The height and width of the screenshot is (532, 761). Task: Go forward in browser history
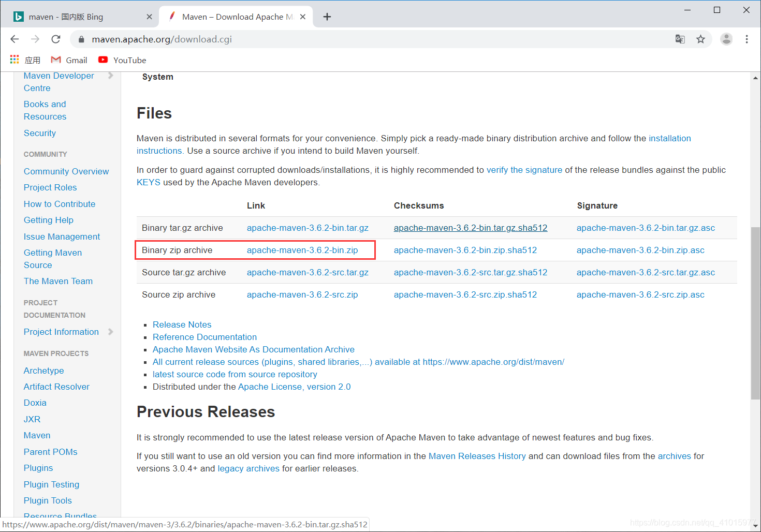[x=35, y=39]
